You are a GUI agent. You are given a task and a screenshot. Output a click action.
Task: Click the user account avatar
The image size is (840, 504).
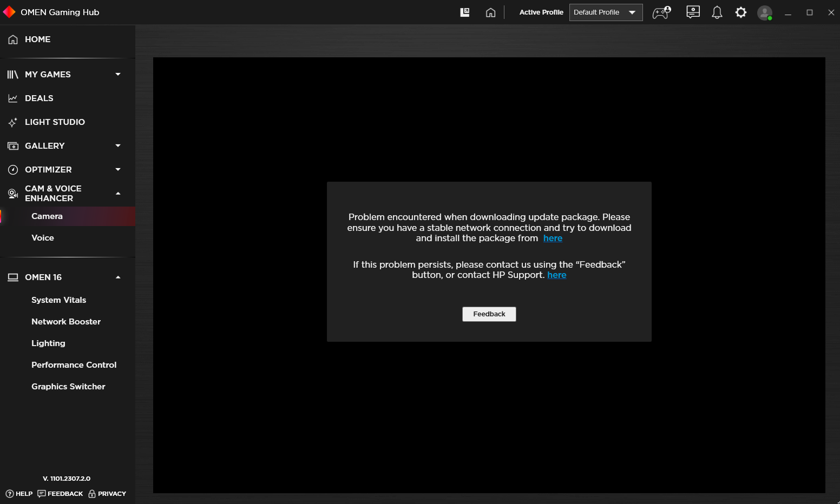pyautogui.click(x=765, y=12)
